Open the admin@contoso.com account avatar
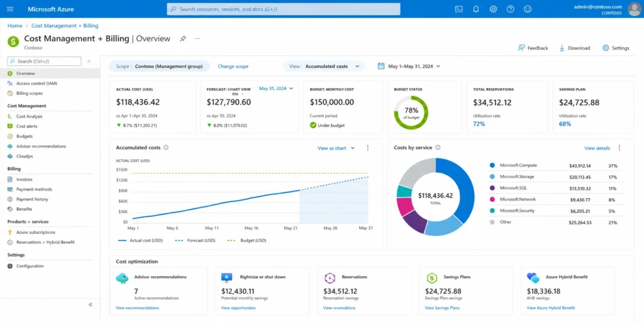The height and width of the screenshot is (322, 644). coord(634,9)
